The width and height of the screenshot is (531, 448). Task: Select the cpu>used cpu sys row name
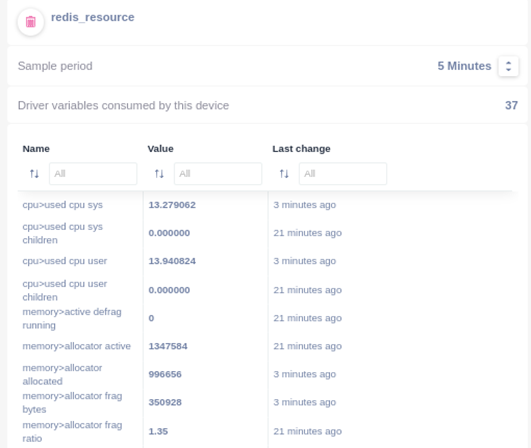[63, 205]
